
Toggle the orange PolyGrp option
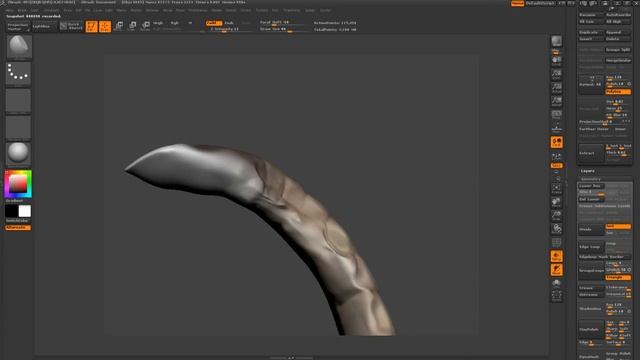pos(618,92)
